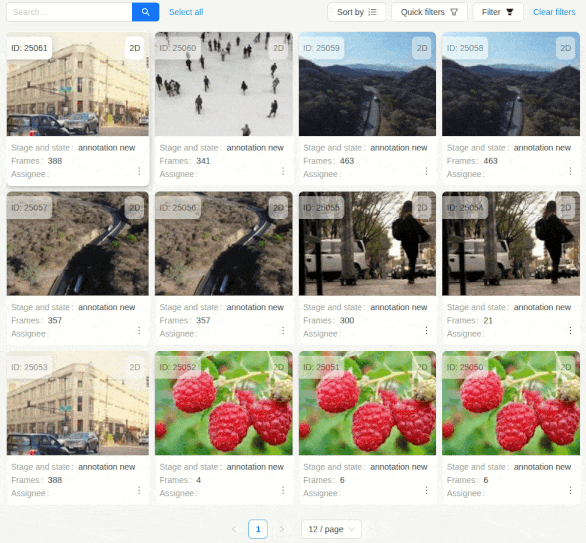This screenshot has width=586, height=543.
Task: Open three-dot menu for job 25057
Action: [x=139, y=330]
